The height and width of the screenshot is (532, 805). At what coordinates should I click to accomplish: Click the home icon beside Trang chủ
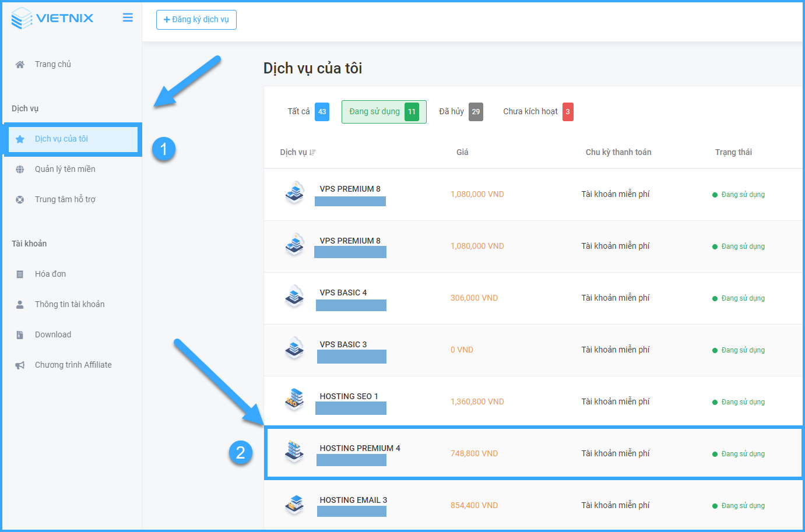pos(20,65)
